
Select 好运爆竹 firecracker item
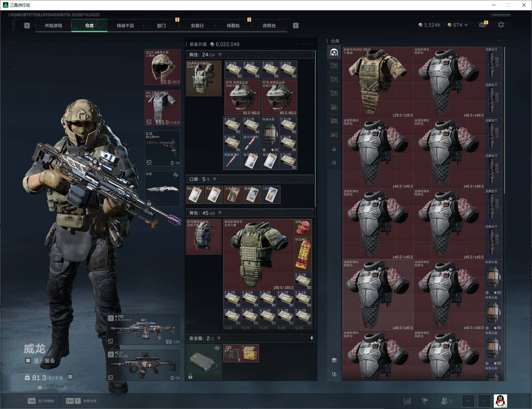point(303,254)
